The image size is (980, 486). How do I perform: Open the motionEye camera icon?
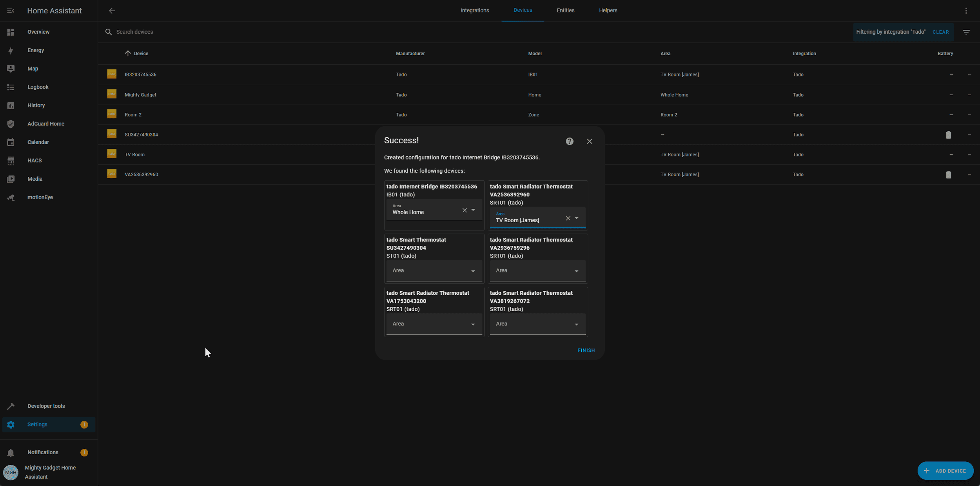point(11,197)
